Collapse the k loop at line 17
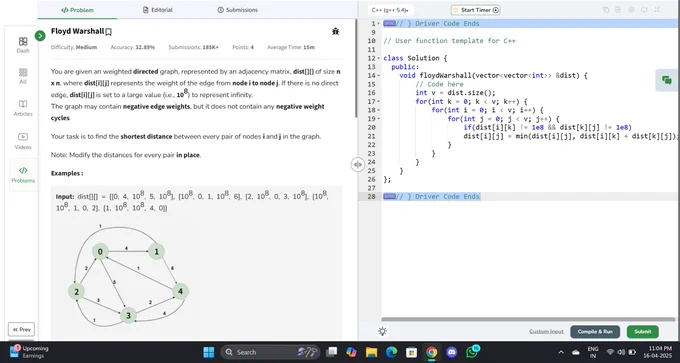The image size is (680, 363). coord(379,101)
